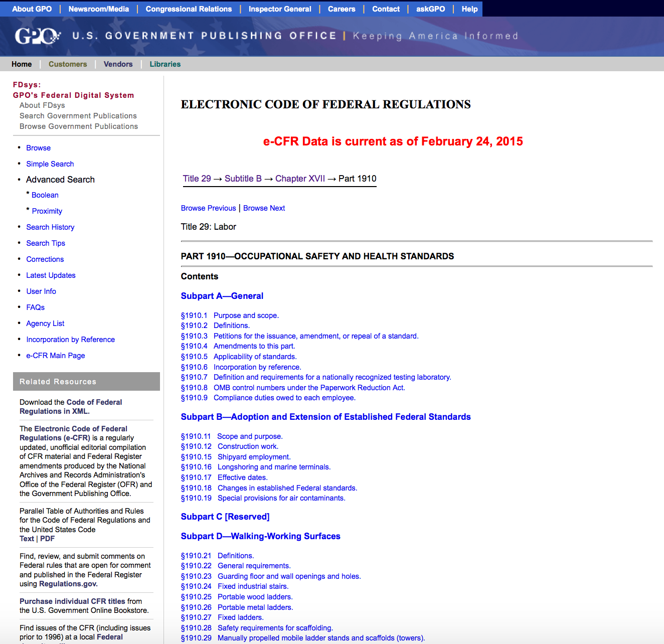Select the Home tab
The height and width of the screenshot is (644, 664).
tap(22, 64)
